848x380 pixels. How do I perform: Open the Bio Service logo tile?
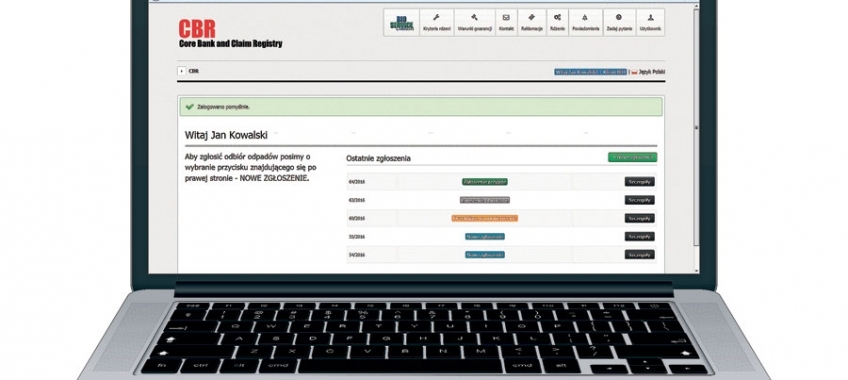[x=401, y=23]
